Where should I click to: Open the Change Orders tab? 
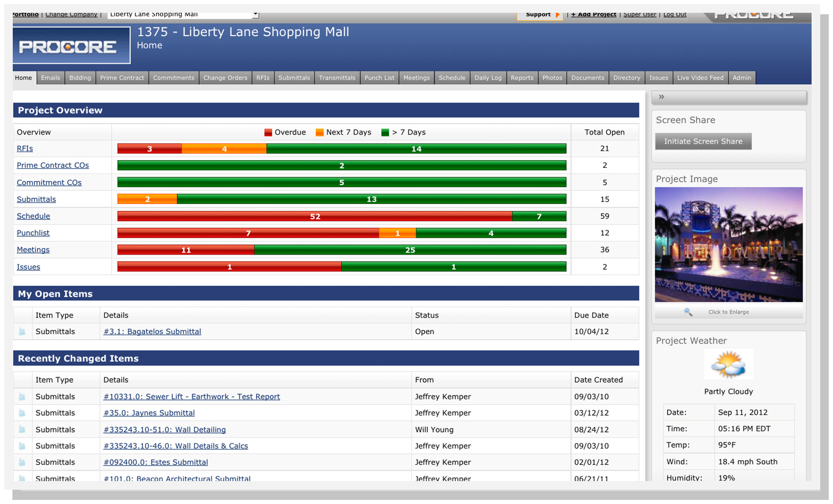[225, 78]
